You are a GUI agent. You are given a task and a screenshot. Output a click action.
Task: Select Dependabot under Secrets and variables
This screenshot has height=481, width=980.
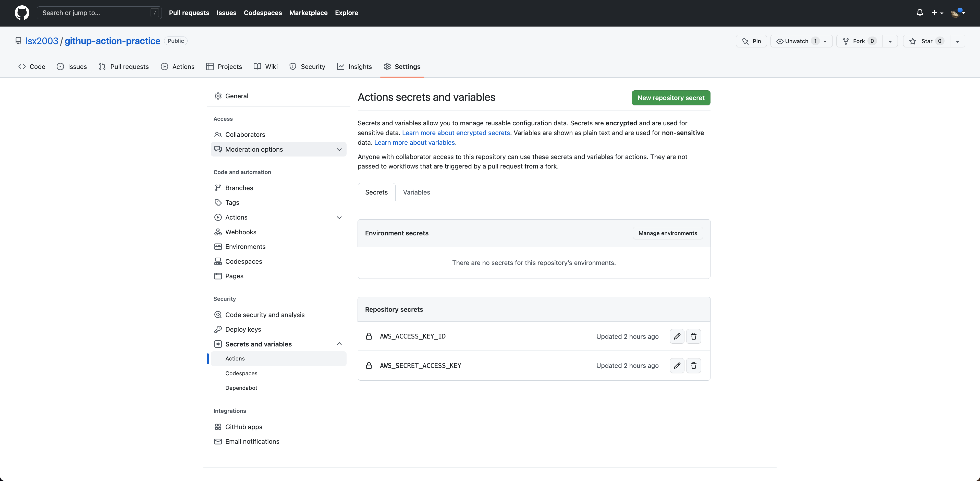[278, 388]
